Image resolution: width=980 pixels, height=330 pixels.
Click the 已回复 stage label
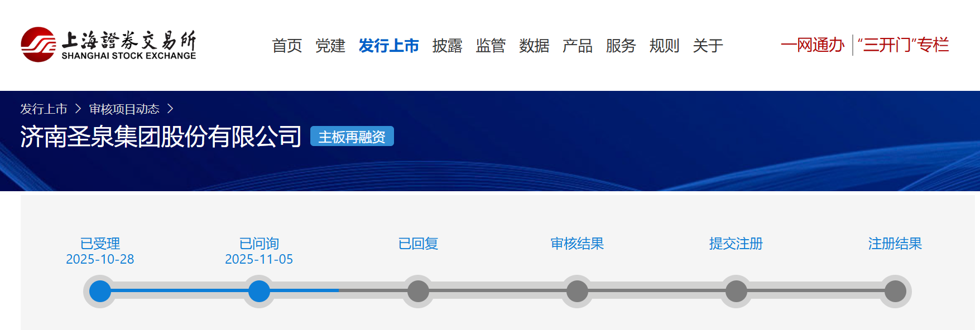[418, 244]
